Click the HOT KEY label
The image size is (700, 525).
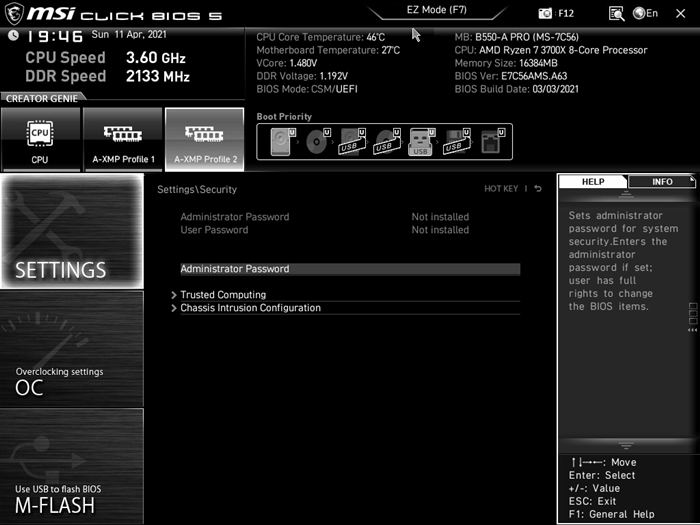(x=501, y=189)
